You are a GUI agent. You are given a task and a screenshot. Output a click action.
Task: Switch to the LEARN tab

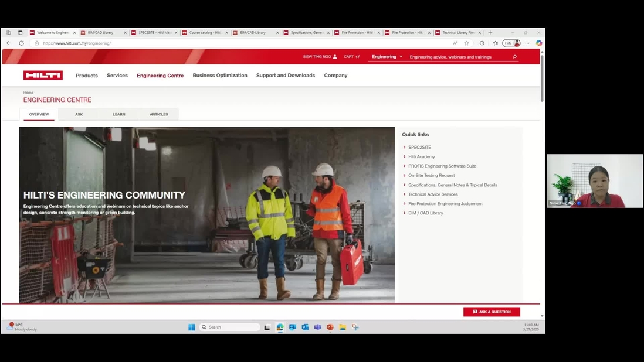[118, 114]
